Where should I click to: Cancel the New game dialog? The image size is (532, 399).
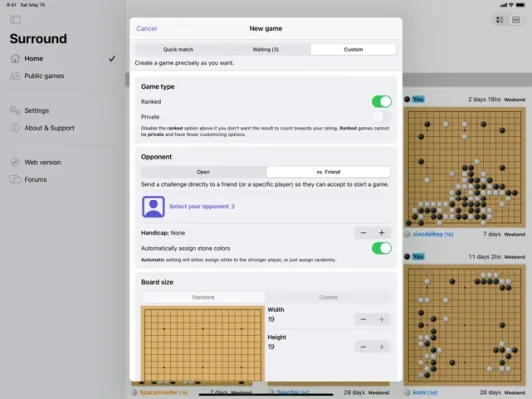[x=146, y=29]
